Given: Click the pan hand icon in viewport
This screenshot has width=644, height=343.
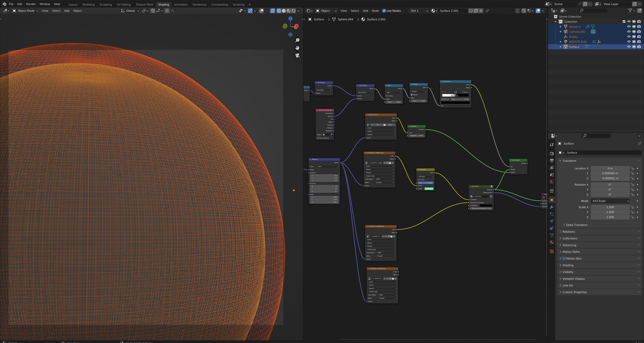Looking at the screenshot, I should point(297,48).
